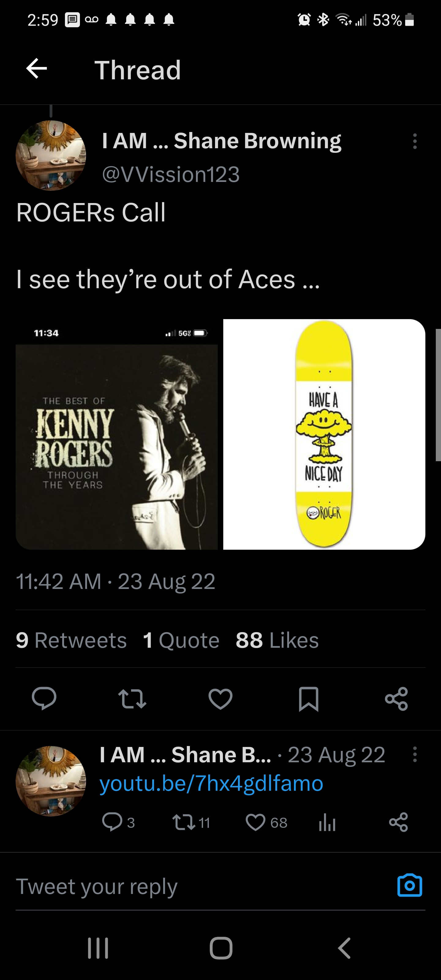
Task: View the 9 Retweets list
Action: tap(72, 640)
